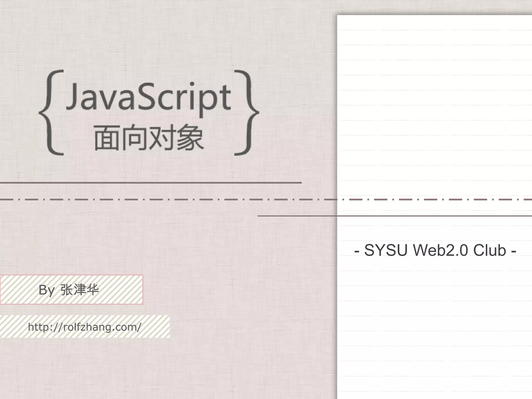Click the long solid line below the title

[151, 183]
